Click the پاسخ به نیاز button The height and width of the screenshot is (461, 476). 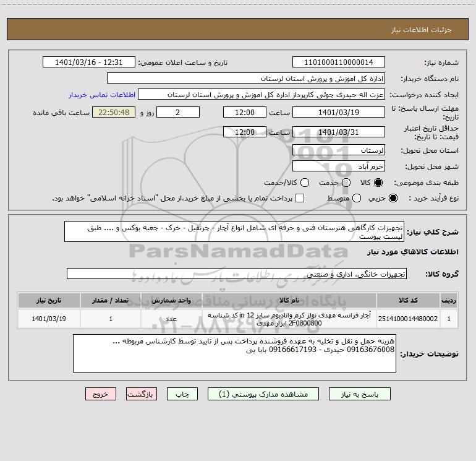tap(360, 394)
